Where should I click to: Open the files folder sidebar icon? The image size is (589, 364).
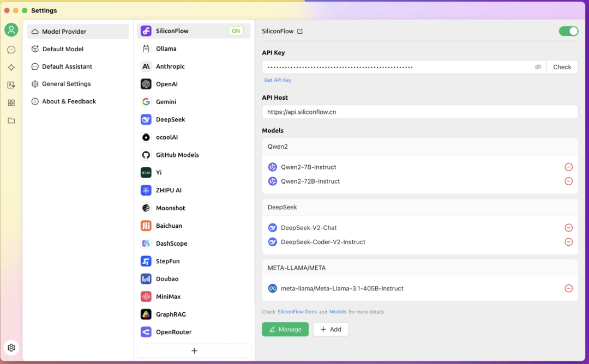11,120
